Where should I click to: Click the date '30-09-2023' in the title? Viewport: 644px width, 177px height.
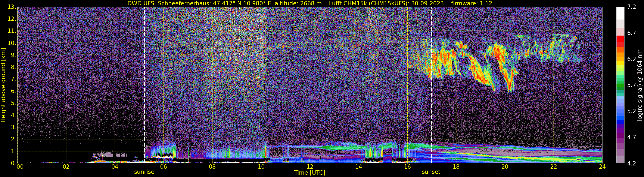click(427, 3)
